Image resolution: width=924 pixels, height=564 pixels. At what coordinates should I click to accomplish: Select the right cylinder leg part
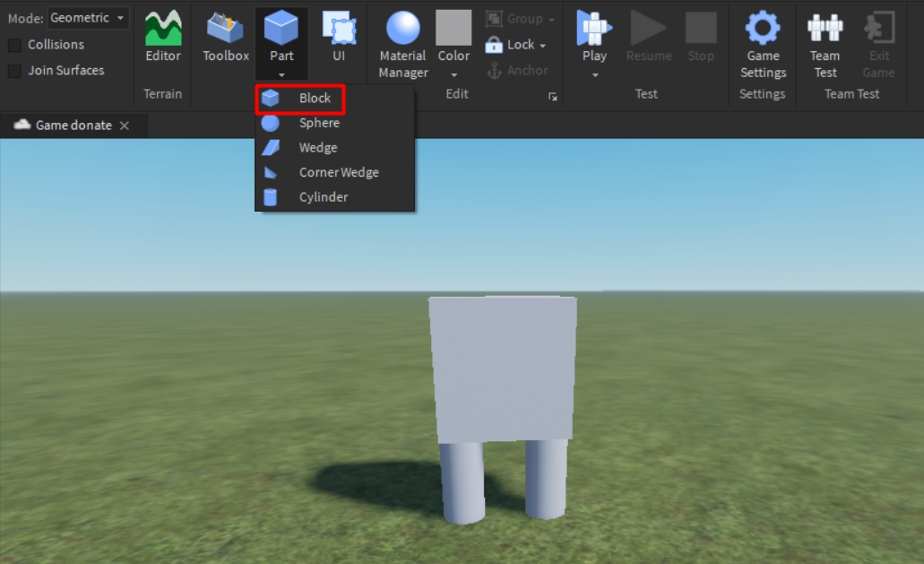point(546,479)
